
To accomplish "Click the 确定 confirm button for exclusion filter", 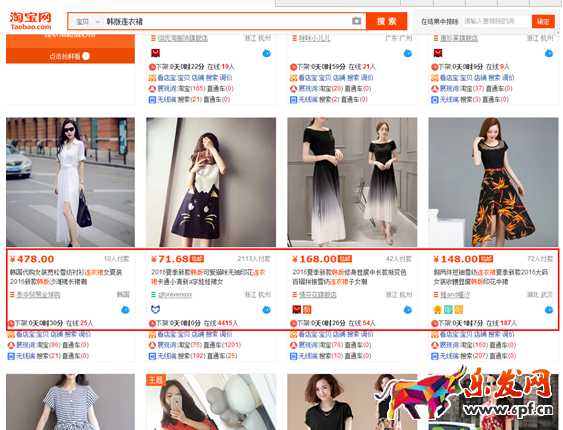I will [x=543, y=22].
